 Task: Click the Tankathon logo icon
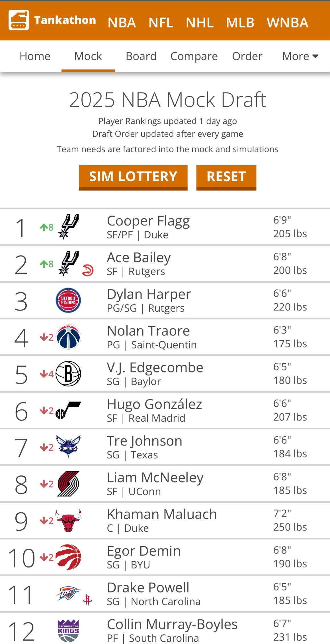(x=19, y=20)
